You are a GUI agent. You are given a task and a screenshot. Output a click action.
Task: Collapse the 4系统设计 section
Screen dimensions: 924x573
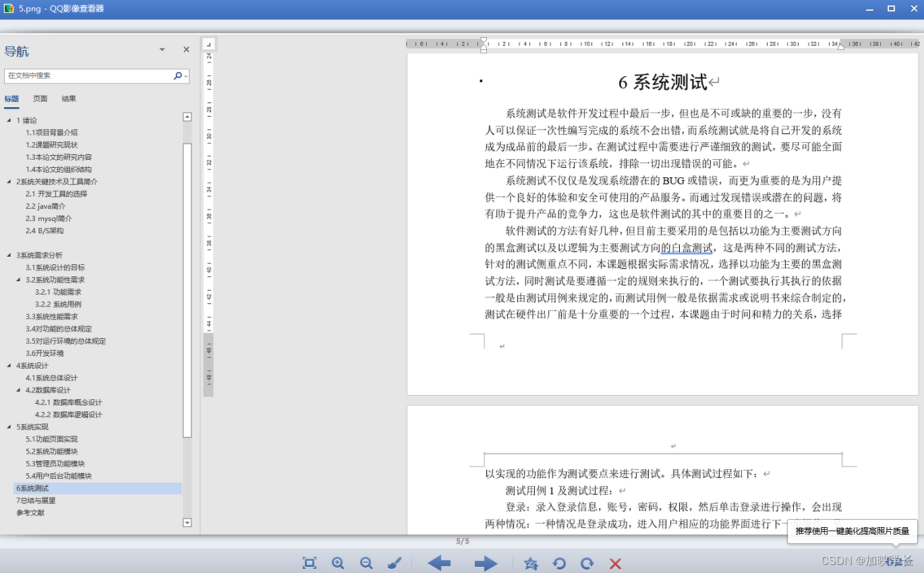[x=8, y=365]
